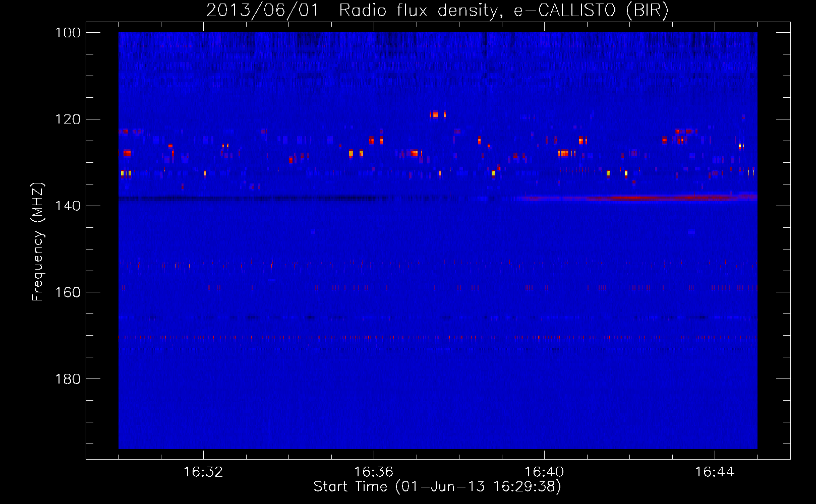Click the frequency tick label 160
Viewport: 816px width, 504px height.
(68, 293)
